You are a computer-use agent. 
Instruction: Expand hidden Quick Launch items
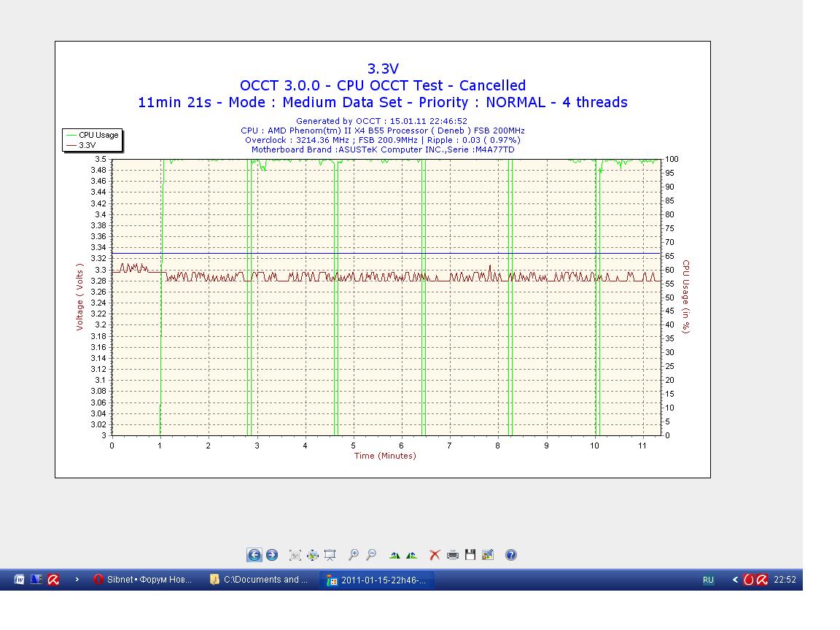[x=77, y=580]
